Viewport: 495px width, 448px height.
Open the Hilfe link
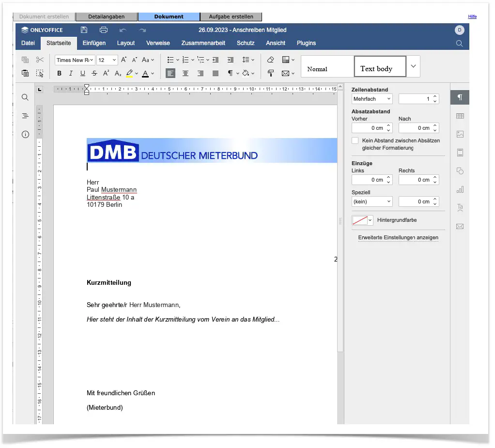click(x=472, y=16)
